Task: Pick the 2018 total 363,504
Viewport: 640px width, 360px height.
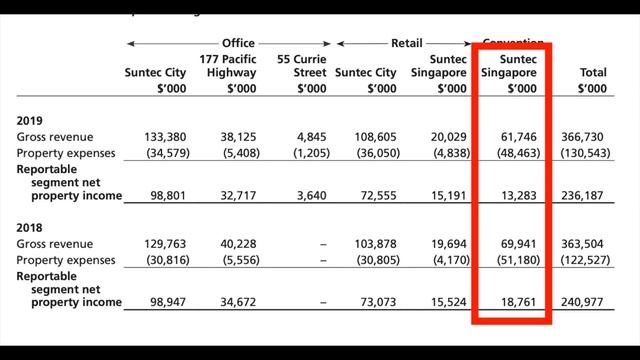Action: [x=582, y=244]
